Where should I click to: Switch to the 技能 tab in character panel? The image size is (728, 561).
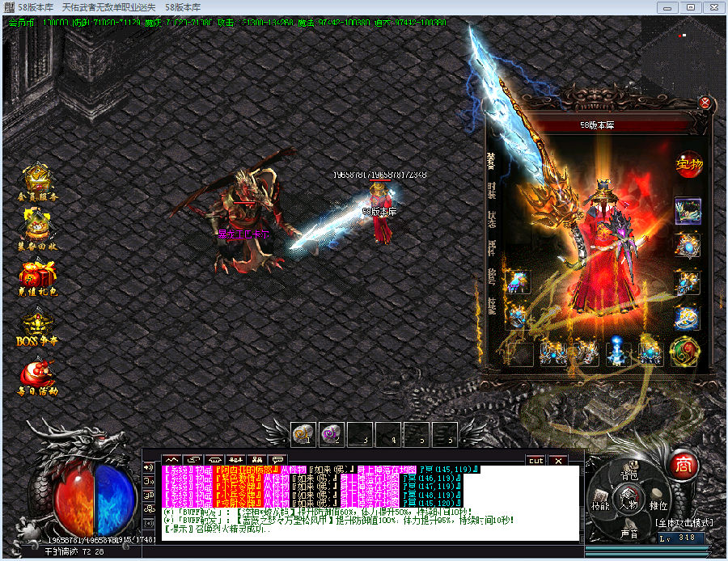click(491, 306)
